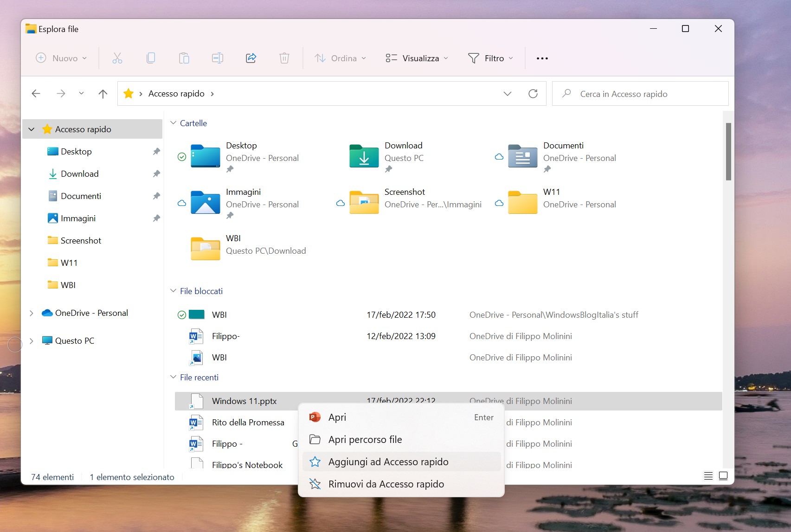This screenshot has width=791, height=532.
Task: Expand address bar history dropdown
Action: pos(508,94)
